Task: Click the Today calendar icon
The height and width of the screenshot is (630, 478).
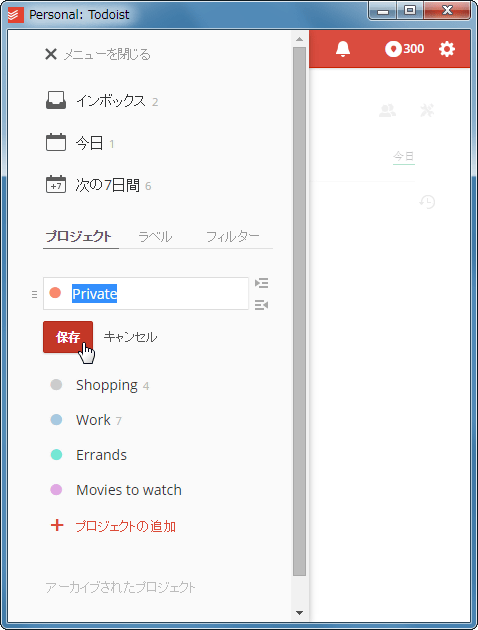Action: tap(56, 142)
